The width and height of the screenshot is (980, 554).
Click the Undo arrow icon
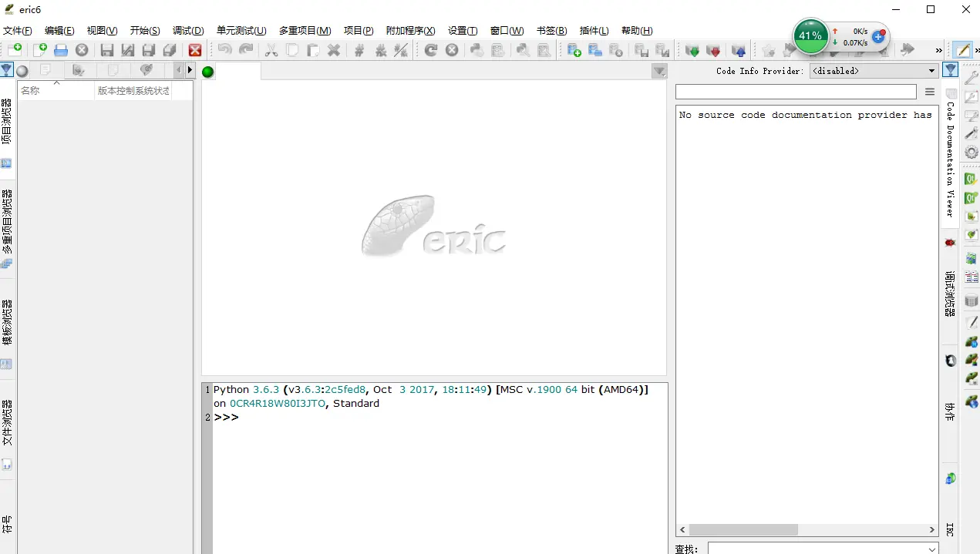[x=224, y=50]
